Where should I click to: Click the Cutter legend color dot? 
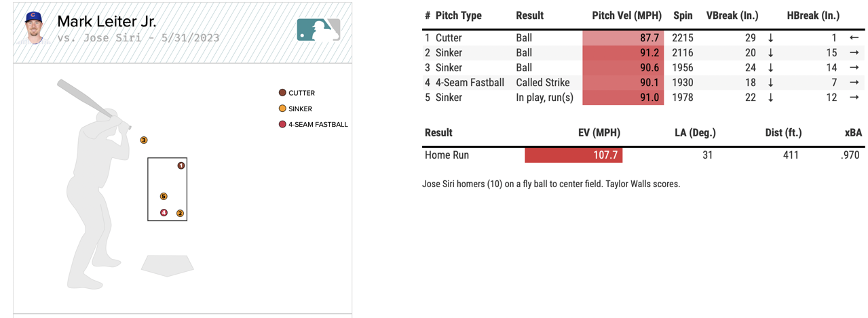(282, 93)
